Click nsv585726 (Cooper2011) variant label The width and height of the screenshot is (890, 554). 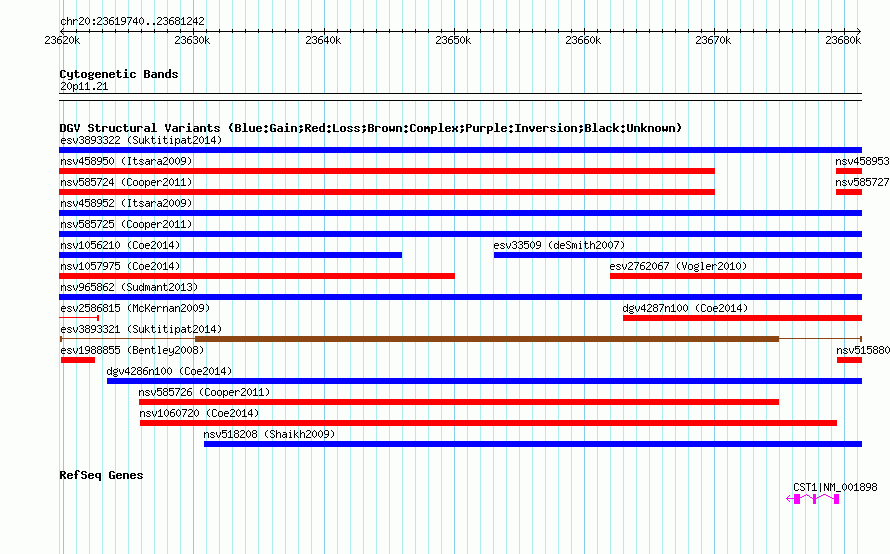(x=204, y=392)
